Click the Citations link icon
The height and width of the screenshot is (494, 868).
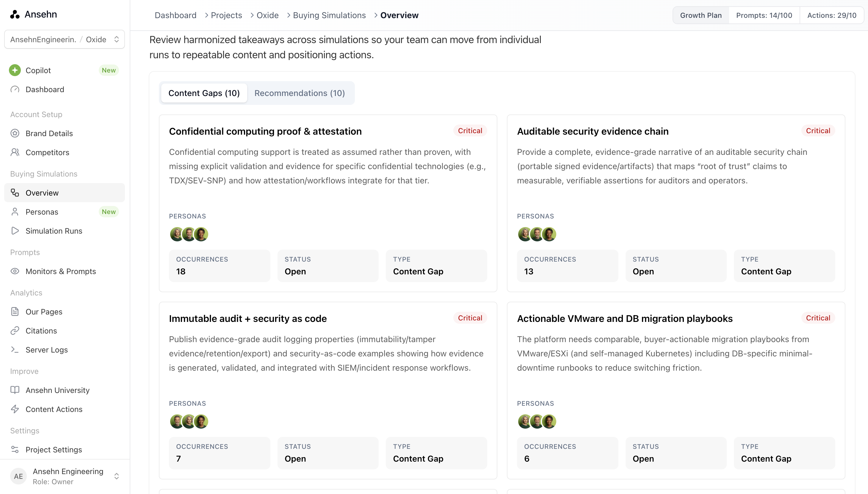[15, 331]
